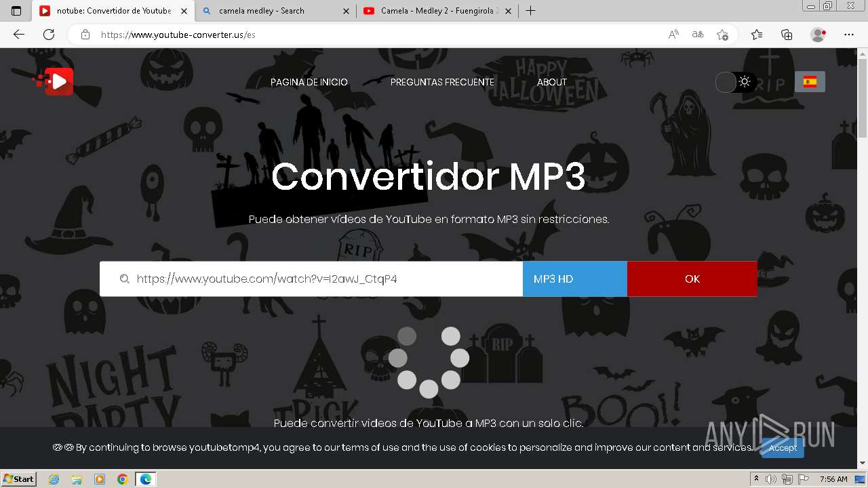Show hidden system tray icons

[x=756, y=479]
